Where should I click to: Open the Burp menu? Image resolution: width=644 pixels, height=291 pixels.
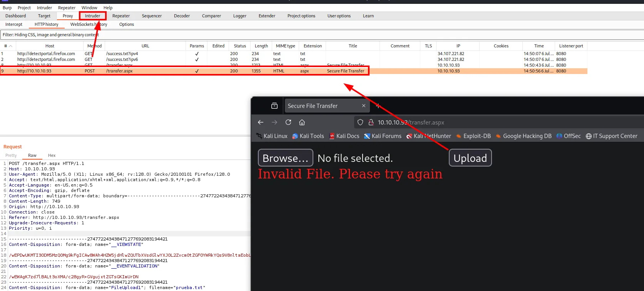[x=7, y=8]
